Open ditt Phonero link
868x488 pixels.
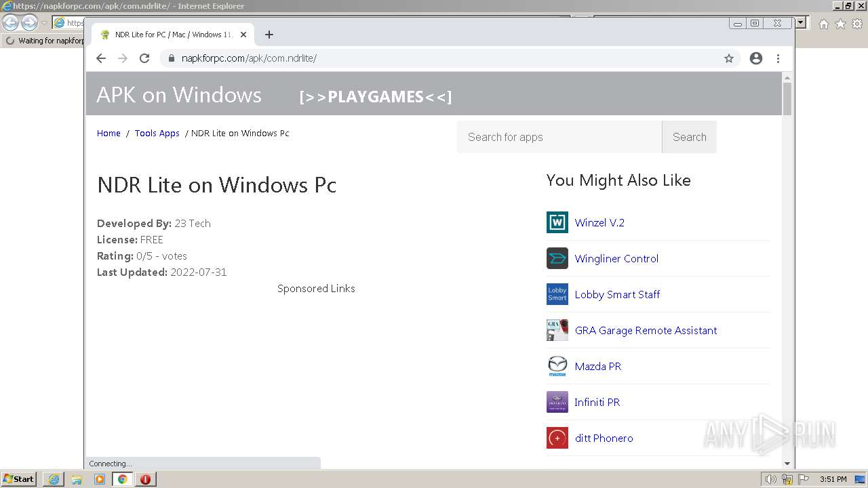[604, 439]
